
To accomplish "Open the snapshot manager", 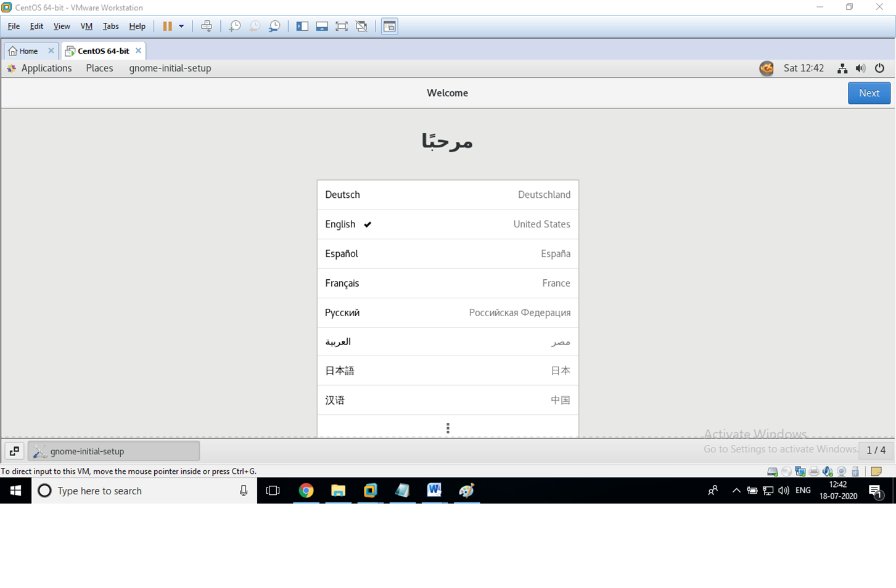I will tap(274, 26).
